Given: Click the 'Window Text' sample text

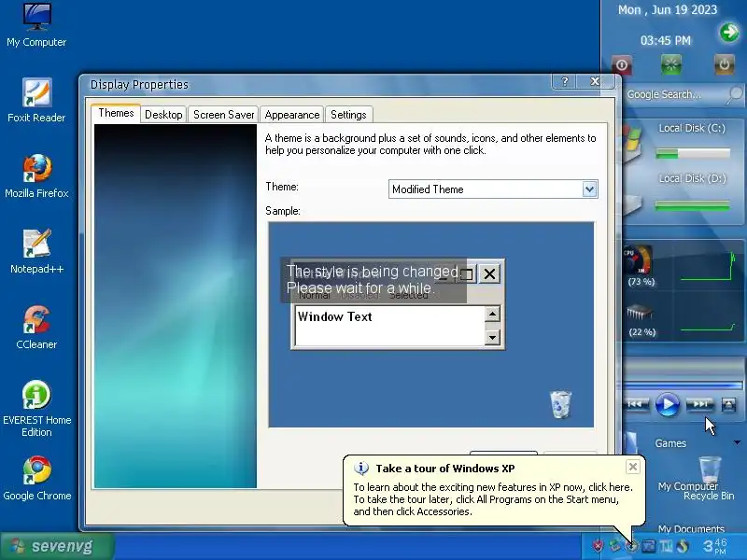Looking at the screenshot, I should (x=335, y=316).
